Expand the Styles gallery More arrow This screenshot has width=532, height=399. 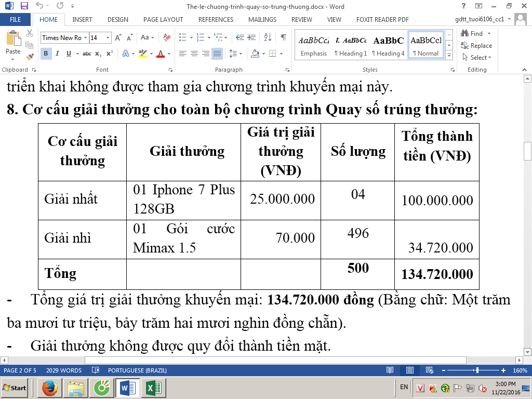[x=449, y=55]
